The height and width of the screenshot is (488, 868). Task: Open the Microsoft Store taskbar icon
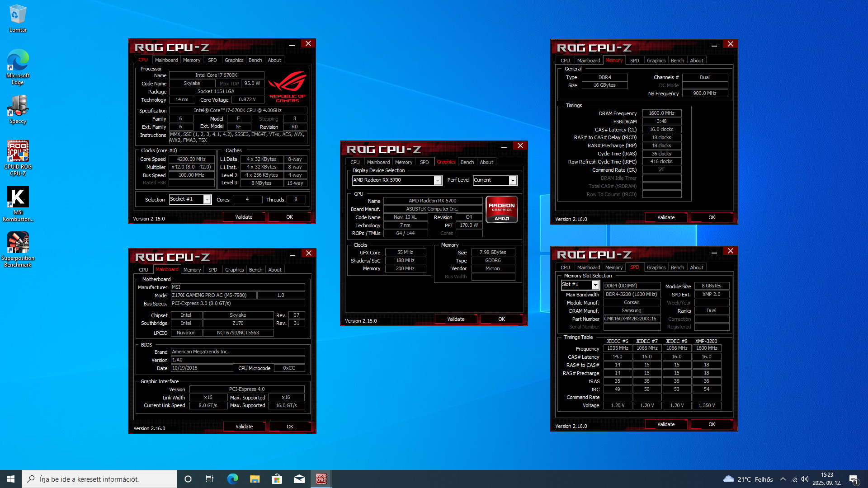click(277, 479)
